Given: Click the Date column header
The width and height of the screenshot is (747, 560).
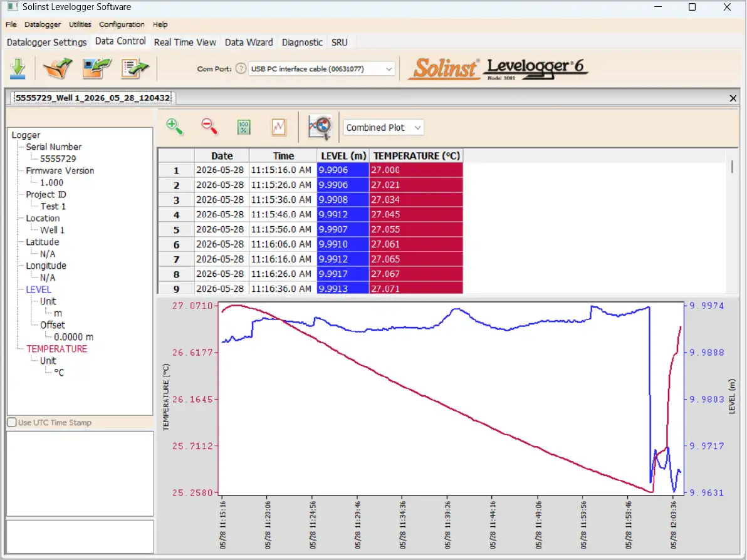Looking at the screenshot, I should [221, 156].
